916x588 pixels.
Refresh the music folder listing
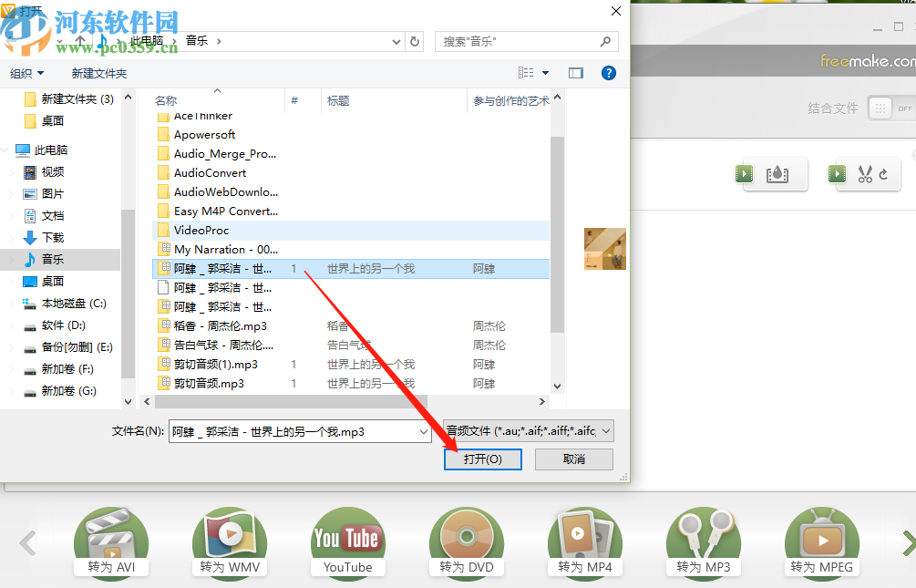[414, 42]
